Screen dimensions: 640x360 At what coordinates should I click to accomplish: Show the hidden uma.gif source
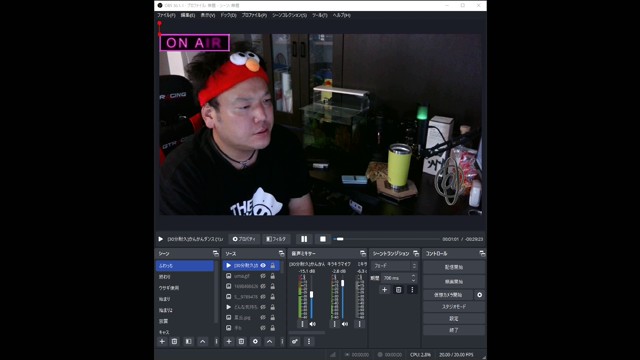tap(263, 276)
